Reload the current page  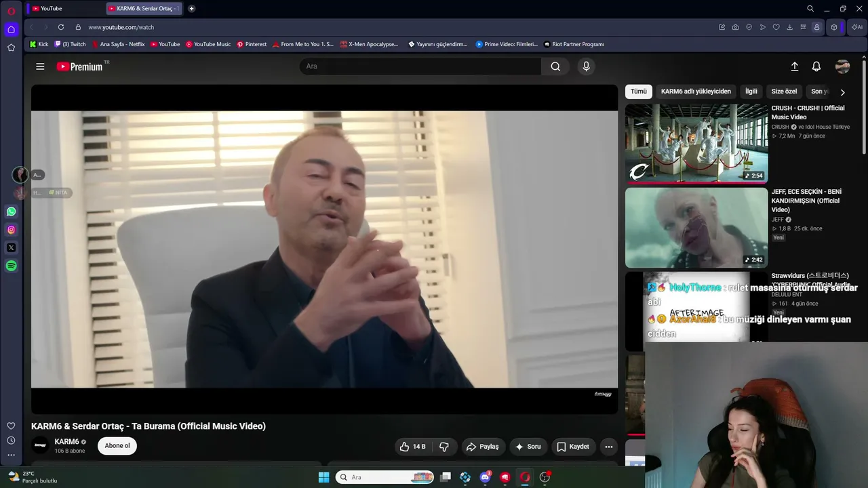point(61,27)
